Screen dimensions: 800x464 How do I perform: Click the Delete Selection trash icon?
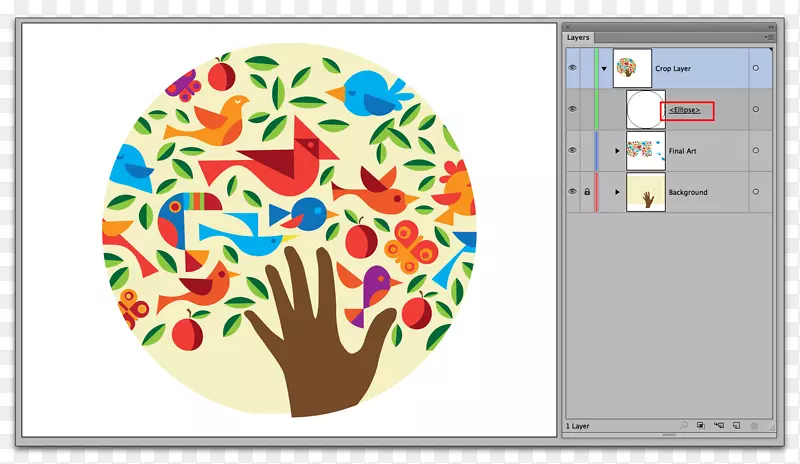(x=754, y=425)
